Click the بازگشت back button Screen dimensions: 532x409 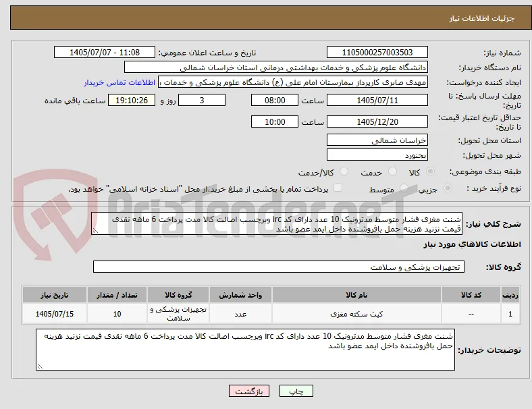[249, 391]
